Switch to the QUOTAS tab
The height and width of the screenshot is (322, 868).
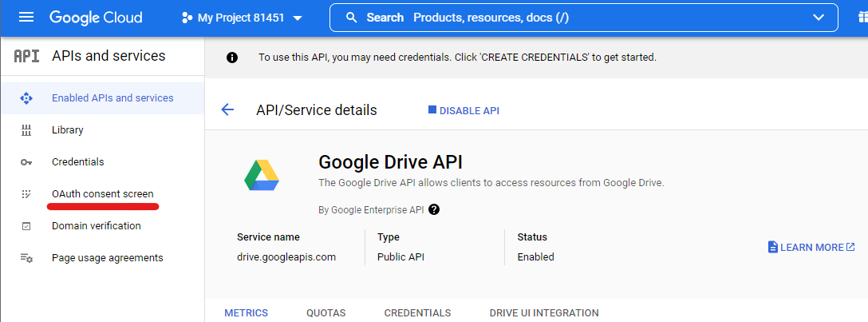tap(326, 313)
